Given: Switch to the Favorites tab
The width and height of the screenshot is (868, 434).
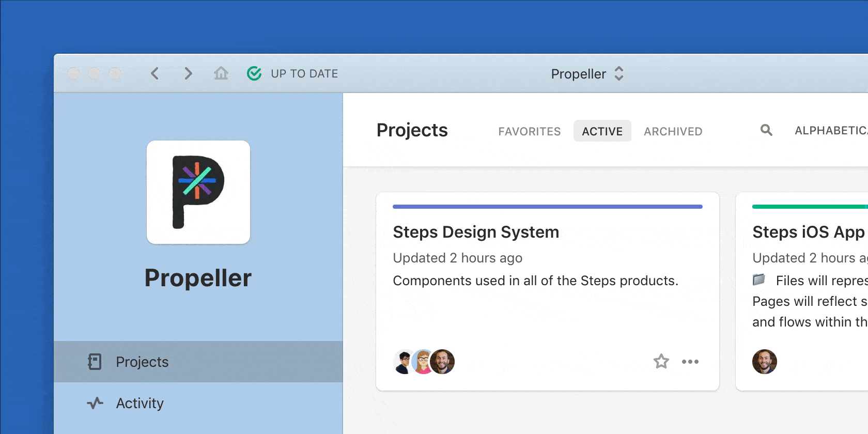Looking at the screenshot, I should click(529, 131).
